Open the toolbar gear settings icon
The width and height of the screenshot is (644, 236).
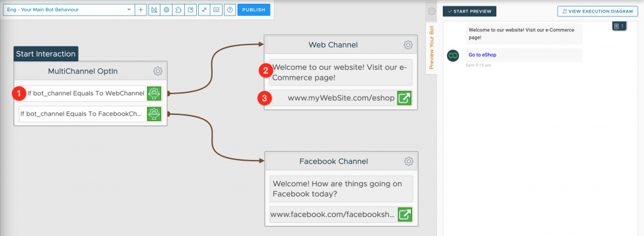(x=166, y=9)
